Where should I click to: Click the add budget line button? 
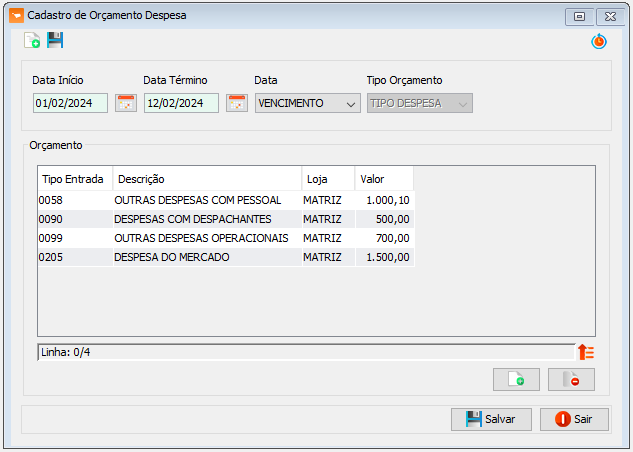[516, 379]
